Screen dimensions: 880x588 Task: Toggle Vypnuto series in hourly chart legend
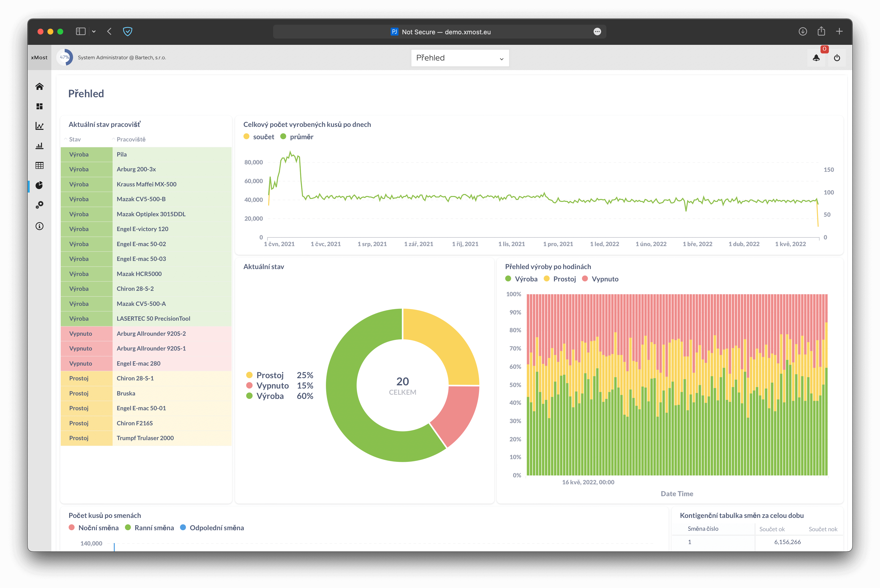600,279
